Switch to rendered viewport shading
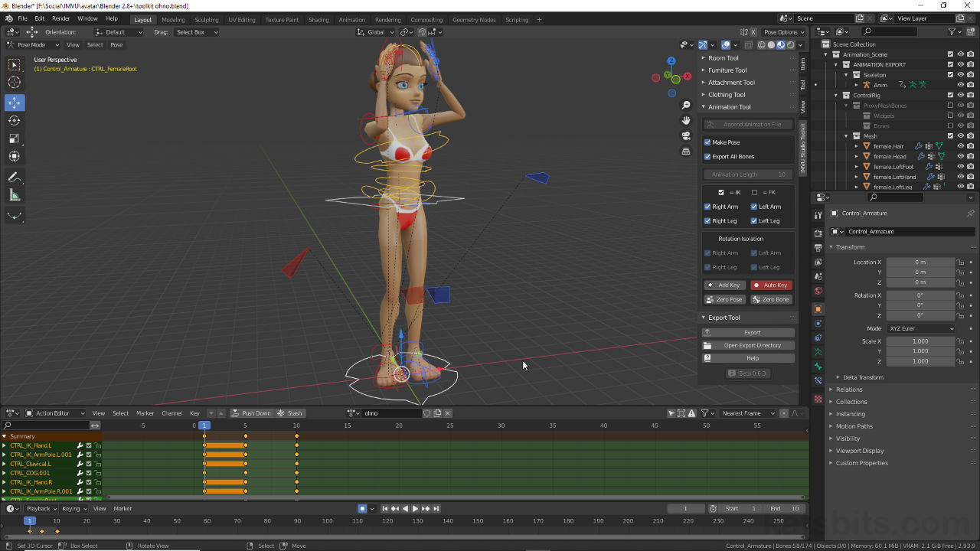Screen dimensions: 980x551 pos(789,44)
